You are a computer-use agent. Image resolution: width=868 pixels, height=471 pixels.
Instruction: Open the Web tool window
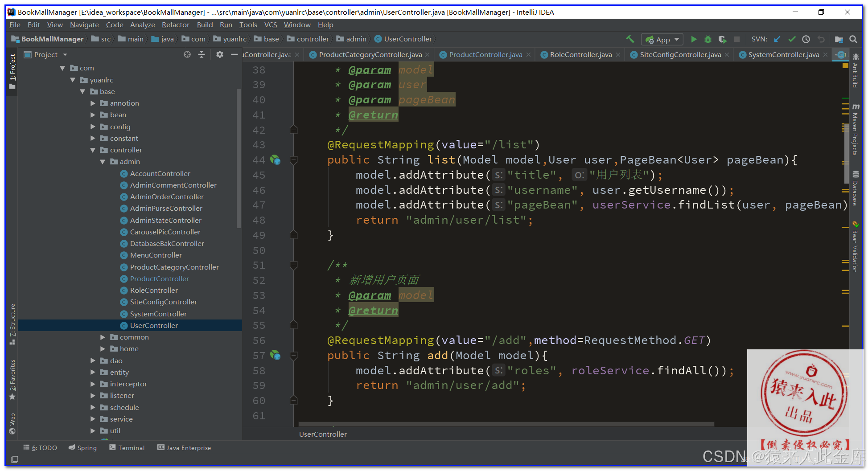click(x=12, y=423)
